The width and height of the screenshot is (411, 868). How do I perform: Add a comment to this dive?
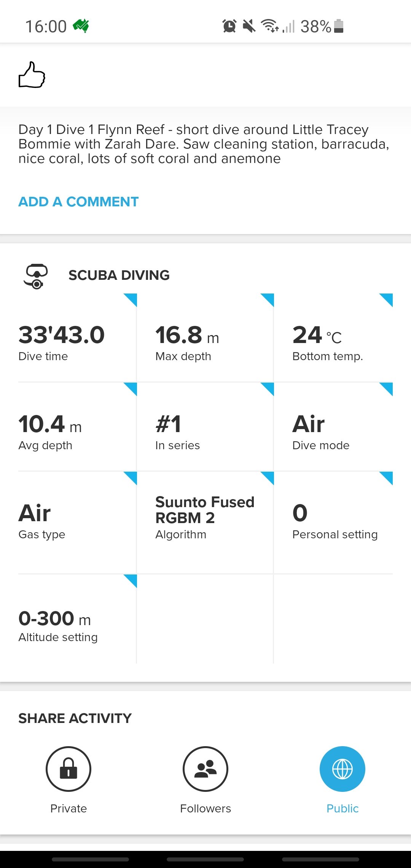pyautogui.click(x=78, y=202)
